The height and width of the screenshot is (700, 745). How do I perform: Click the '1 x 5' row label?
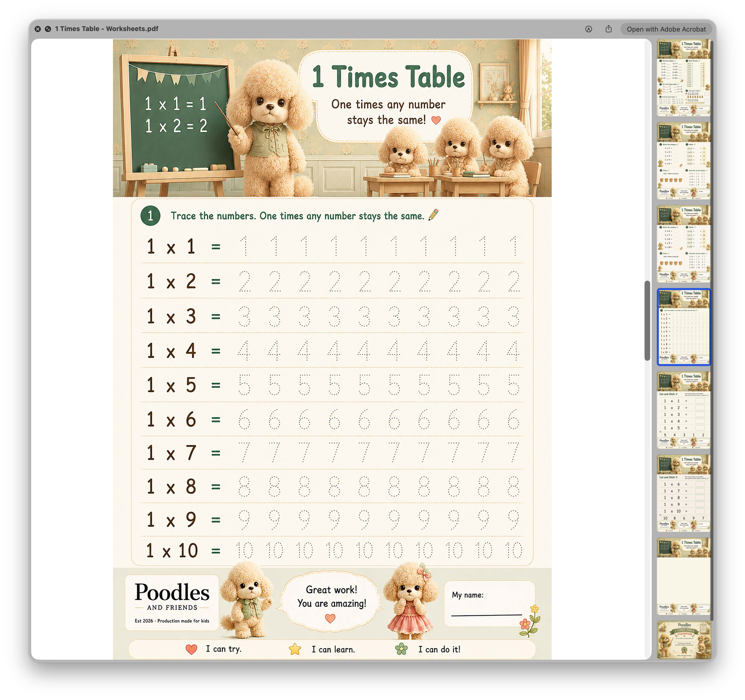click(x=171, y=385)
